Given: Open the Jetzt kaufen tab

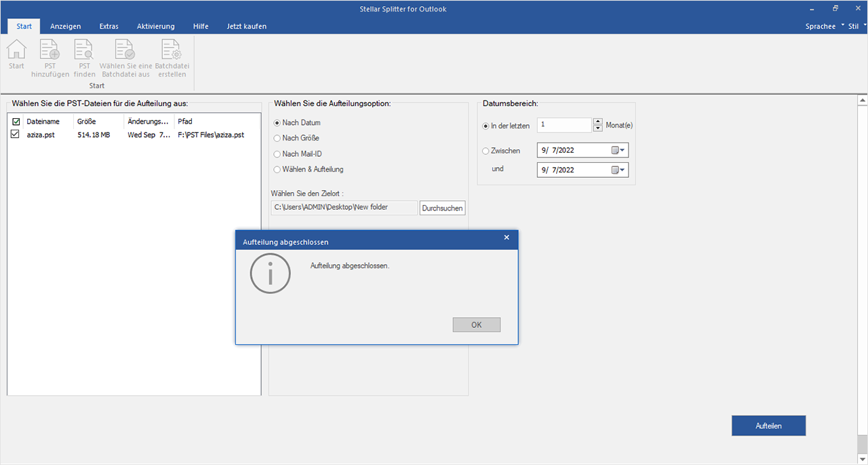Looking at the screenshot, I should (x=246, y=26).
